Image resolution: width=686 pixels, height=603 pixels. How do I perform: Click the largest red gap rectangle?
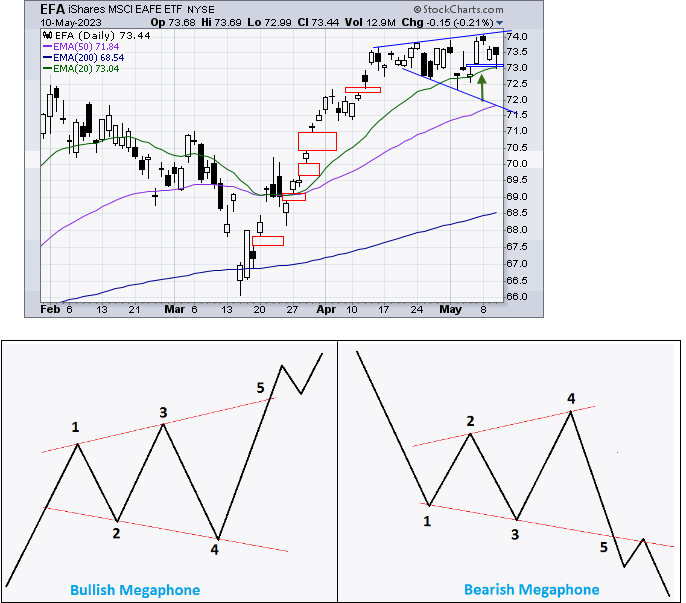coord(317,141)
